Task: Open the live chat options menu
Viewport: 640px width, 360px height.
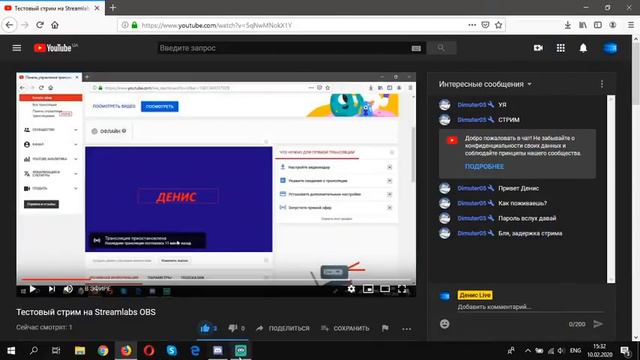Action: pos(602,84)
